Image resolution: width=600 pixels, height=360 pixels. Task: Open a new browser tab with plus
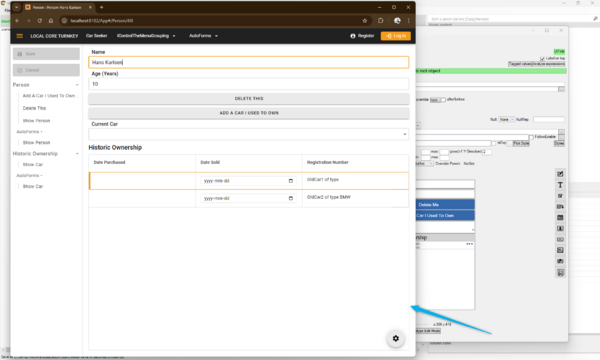101,7
